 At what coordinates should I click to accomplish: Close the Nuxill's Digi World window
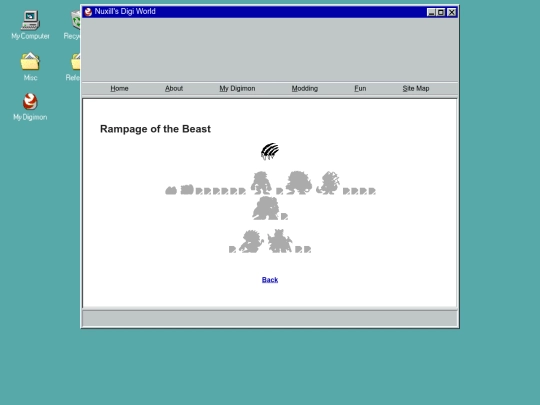coord(452,12)
